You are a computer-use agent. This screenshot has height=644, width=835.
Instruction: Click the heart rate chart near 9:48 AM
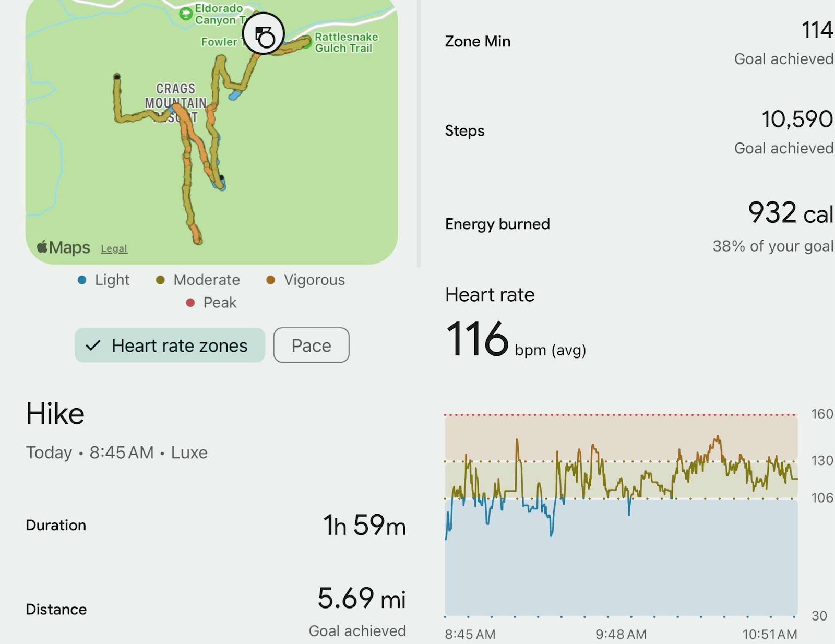click(x=621, y=515)
